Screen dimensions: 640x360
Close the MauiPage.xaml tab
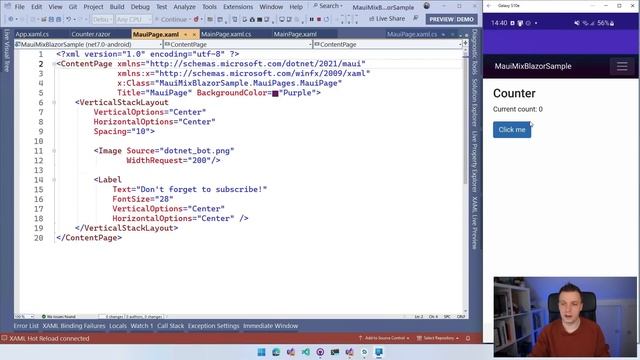tap(194, 34)
